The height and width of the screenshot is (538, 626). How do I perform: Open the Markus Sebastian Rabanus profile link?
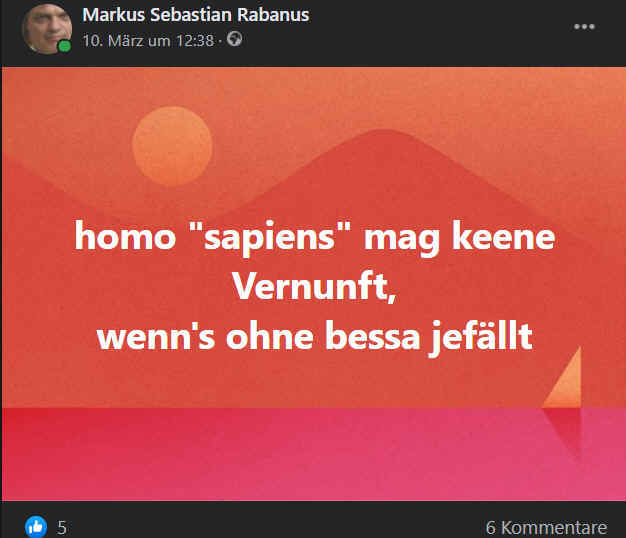coord(196,15)
